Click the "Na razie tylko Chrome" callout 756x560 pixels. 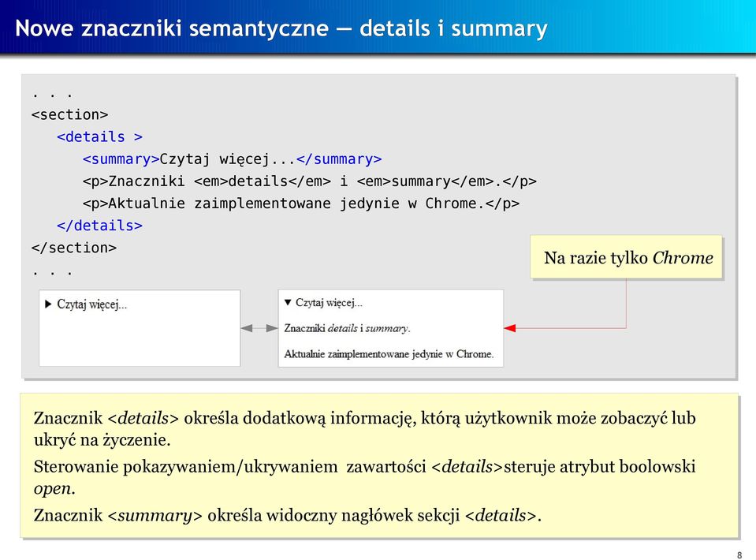pyautogui.click(x=626, y=257)
